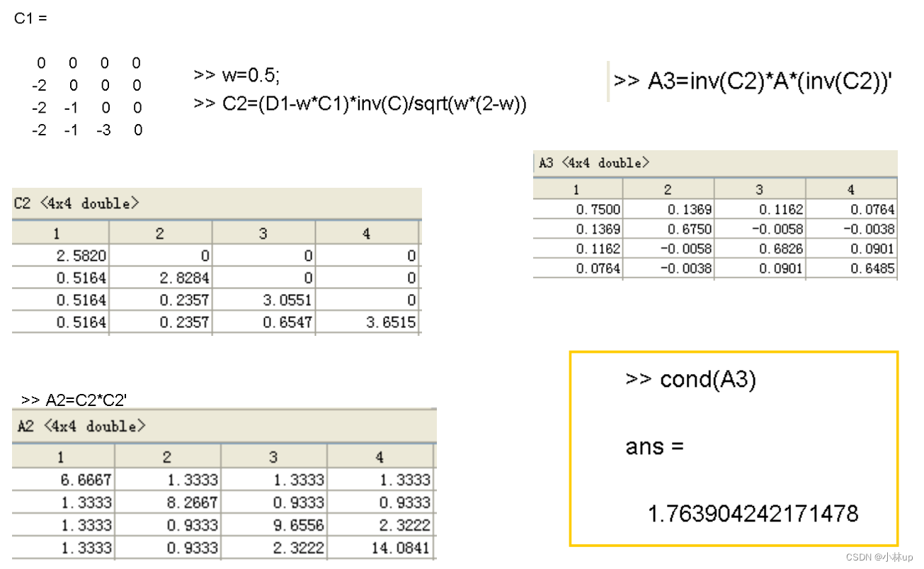Click 0.1162 in first row of A3
Viewport: 924px width, 569px height.
pos(760,209)
